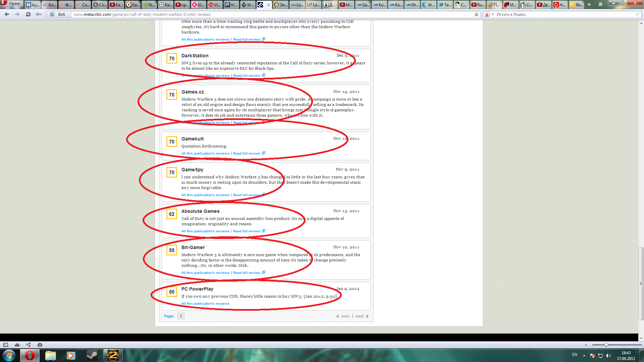
Task: Click the Gamekult publication name
Action: [193, 139]
